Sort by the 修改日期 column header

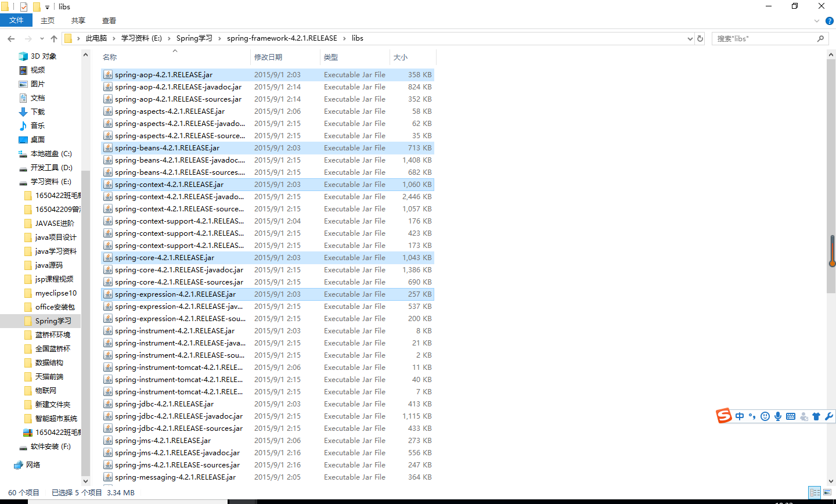(x=285, y=57)
